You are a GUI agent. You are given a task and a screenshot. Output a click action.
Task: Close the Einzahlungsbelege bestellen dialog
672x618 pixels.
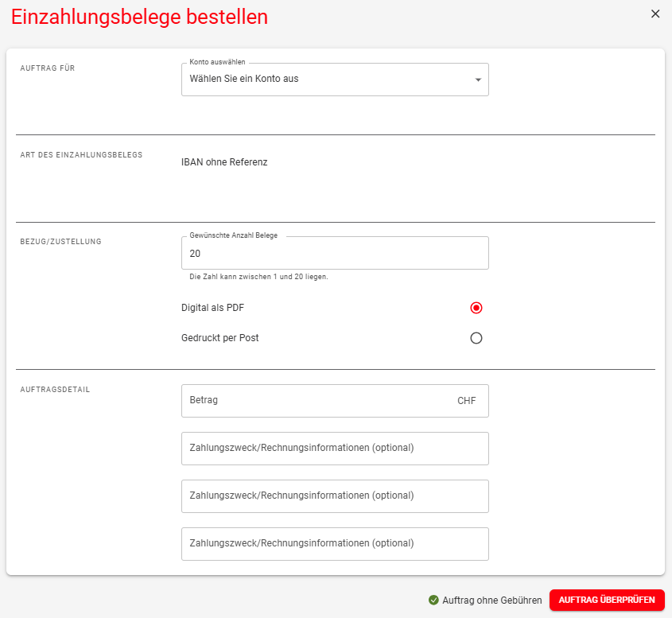pyautogui.click(x=655, y=14)
